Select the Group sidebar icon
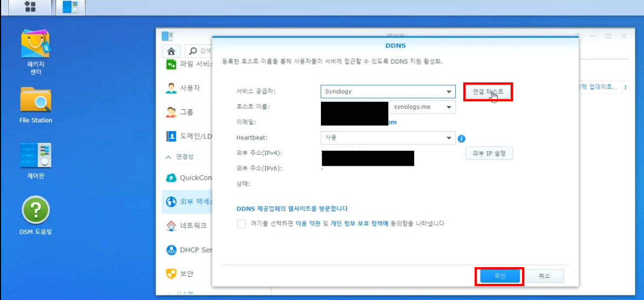 tap(172, 111)
